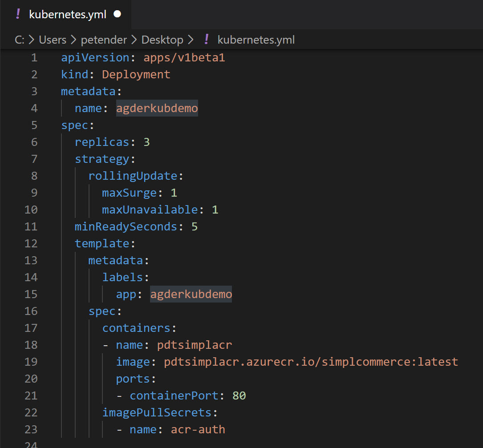Click kubernetes.yml in the breadcrumb path
483x448 pixels.
[256, 40]
